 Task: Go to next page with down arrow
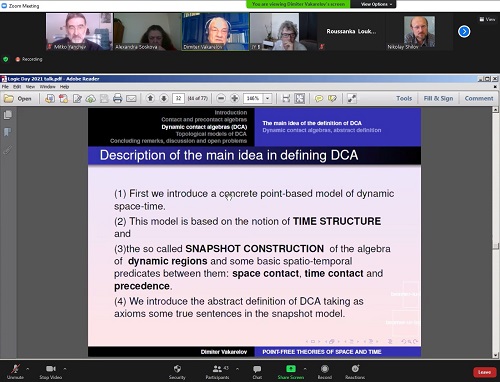[x=164, y=98]
